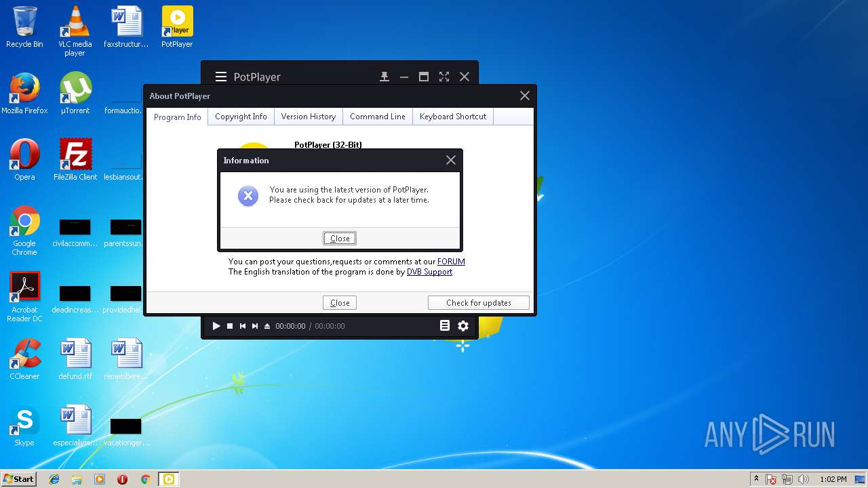The height and width of the screenshot is (488, 868).
Task: Switch to the Program Info tab
Action: coord(178,117)
